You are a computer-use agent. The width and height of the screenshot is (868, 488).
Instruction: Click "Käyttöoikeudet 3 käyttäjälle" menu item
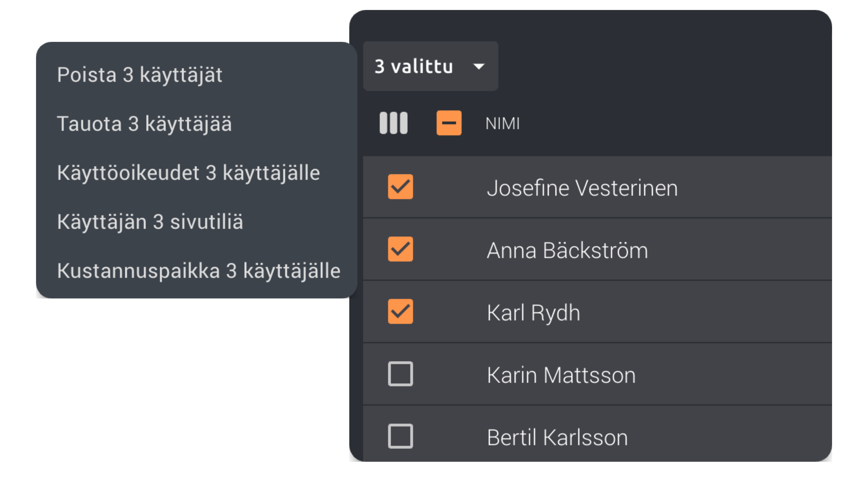tap(188, 173)
